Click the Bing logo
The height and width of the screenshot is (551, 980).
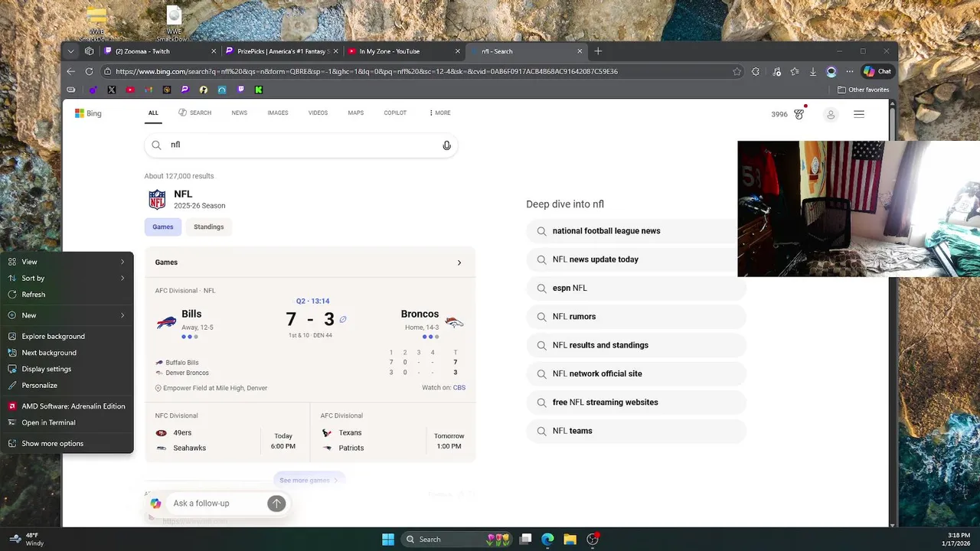[88, 113]
